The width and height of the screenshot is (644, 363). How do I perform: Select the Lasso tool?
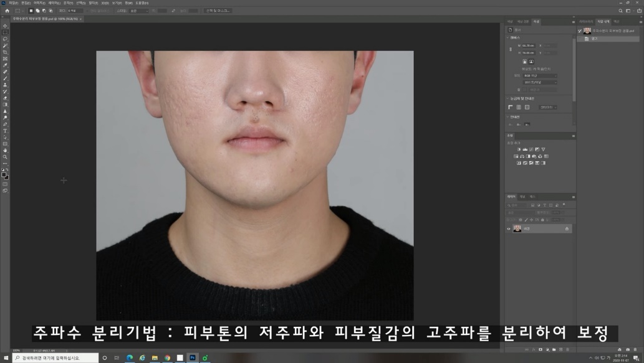(x=5, y=39)
